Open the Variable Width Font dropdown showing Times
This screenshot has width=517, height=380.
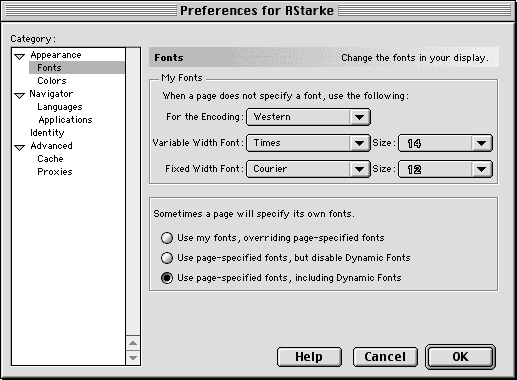click(308, 143)
